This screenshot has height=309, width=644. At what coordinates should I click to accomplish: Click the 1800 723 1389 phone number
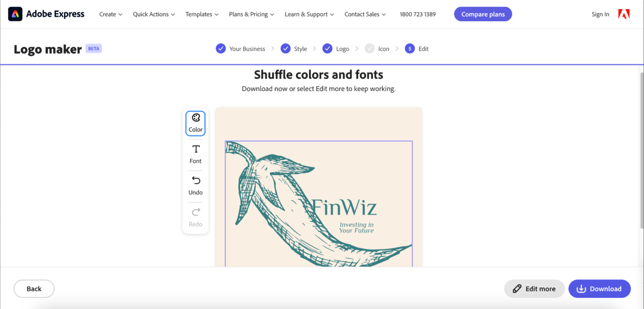(x=418, y=14)
